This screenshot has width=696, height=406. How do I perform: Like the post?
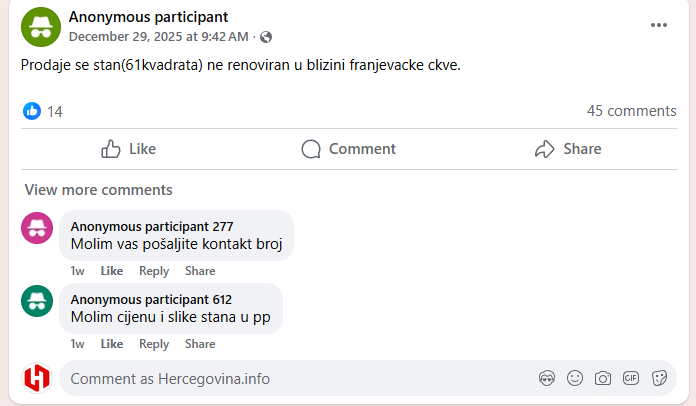(129, 149)
